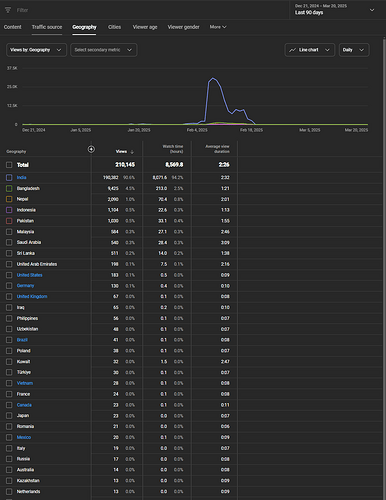386x500 pixels.
Task: Open the Line chart type dropdown
Action: pos(310,50)
